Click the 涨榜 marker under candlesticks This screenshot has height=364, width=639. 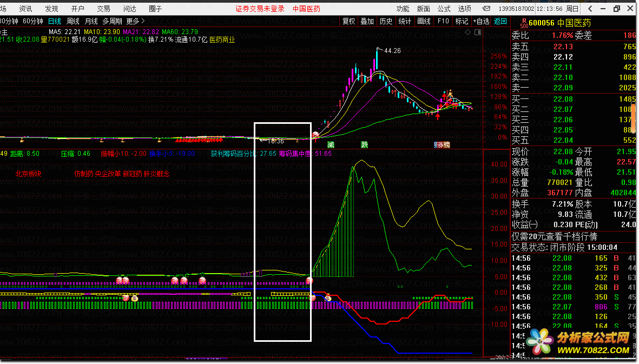pos(443,144)
